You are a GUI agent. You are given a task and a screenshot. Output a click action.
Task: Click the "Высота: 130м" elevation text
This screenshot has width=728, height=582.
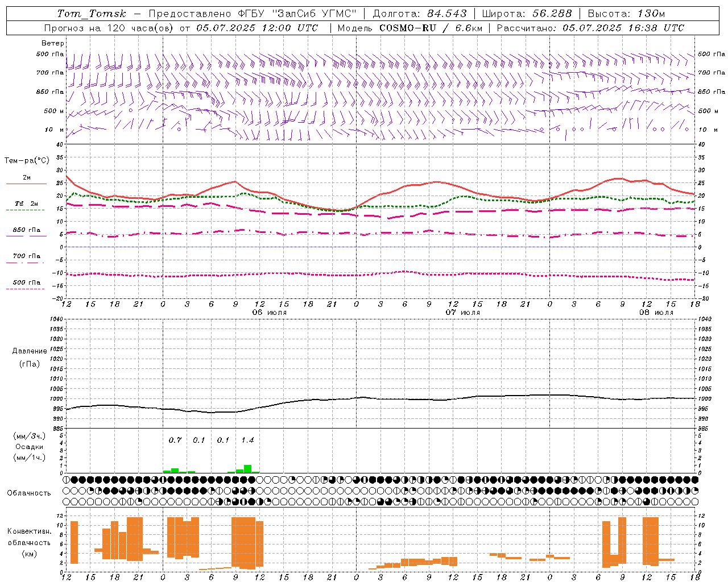(626, 14)
